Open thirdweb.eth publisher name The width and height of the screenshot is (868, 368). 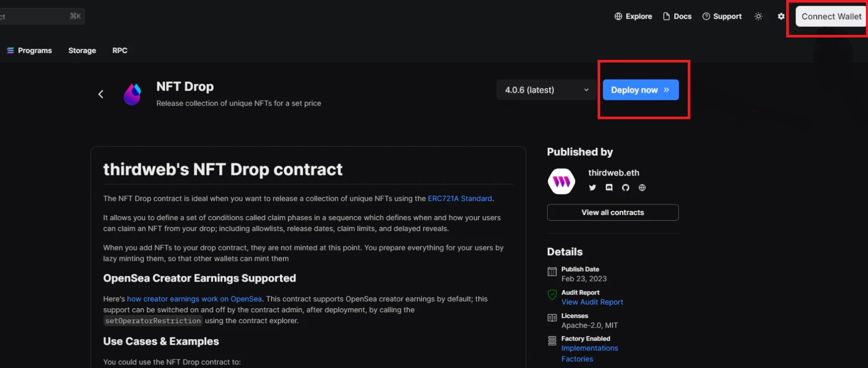point(614,173)
